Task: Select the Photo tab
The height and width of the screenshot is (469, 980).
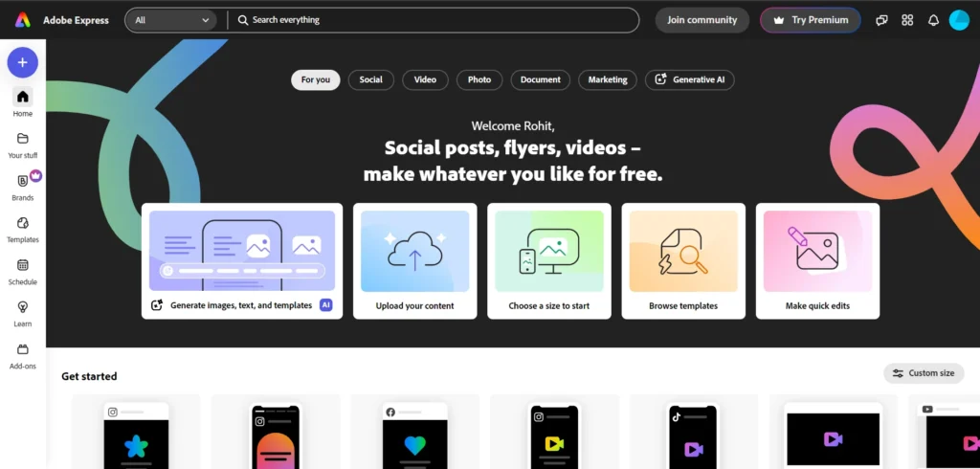Action: (479, 80)
